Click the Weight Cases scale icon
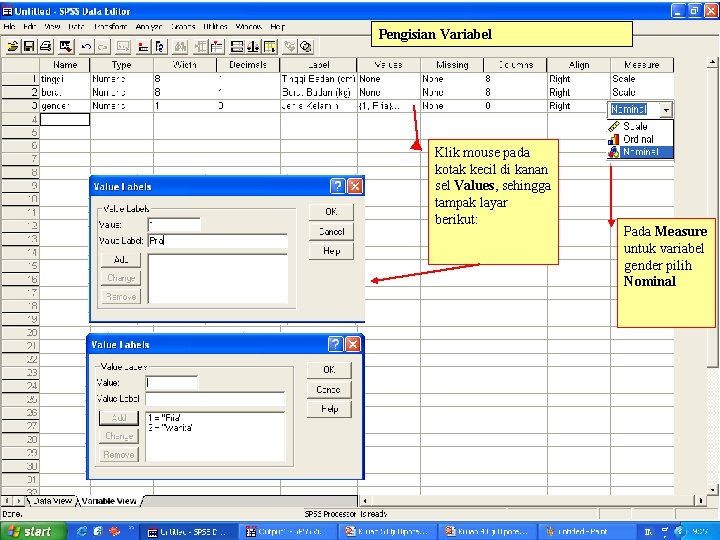Screen dimensions: 720x540 (x=253, y=46)
